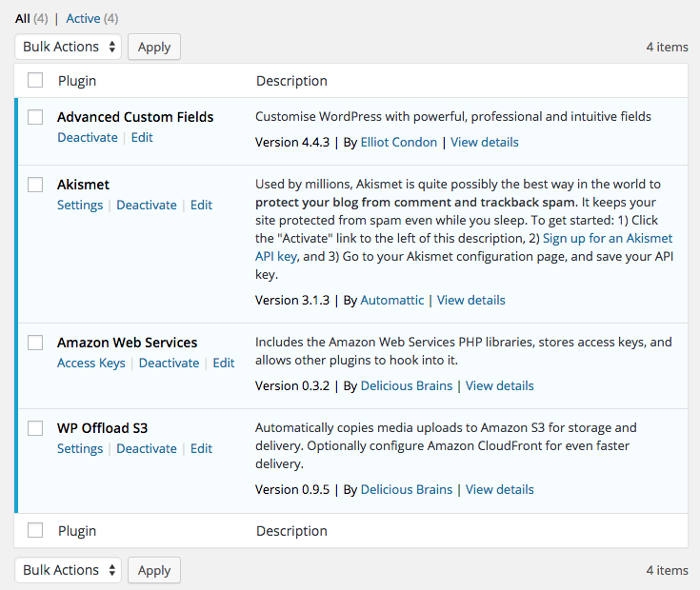Deactivate the WP Offload S3 plugin

pyautogui.click(x=147, y=448)
